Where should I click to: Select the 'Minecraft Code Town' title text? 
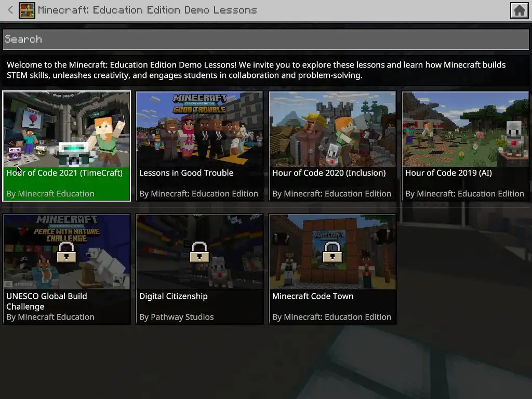click(x=313, y=296)
